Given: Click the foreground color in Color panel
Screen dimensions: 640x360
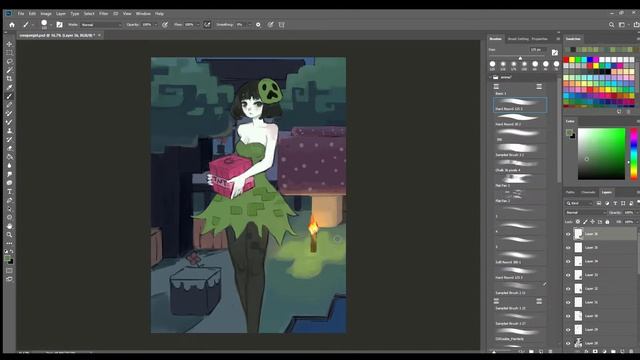Looking at the screenshot, I should [569, 133].
